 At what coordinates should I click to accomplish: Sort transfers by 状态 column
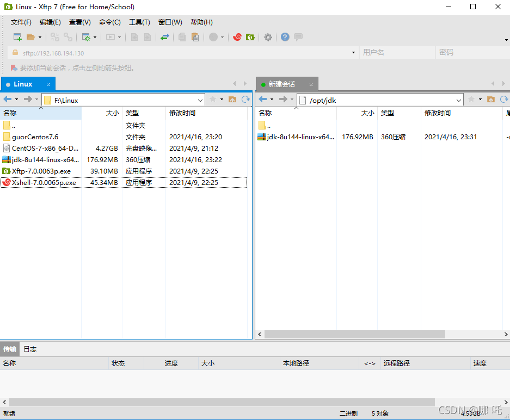pos(126,363)
